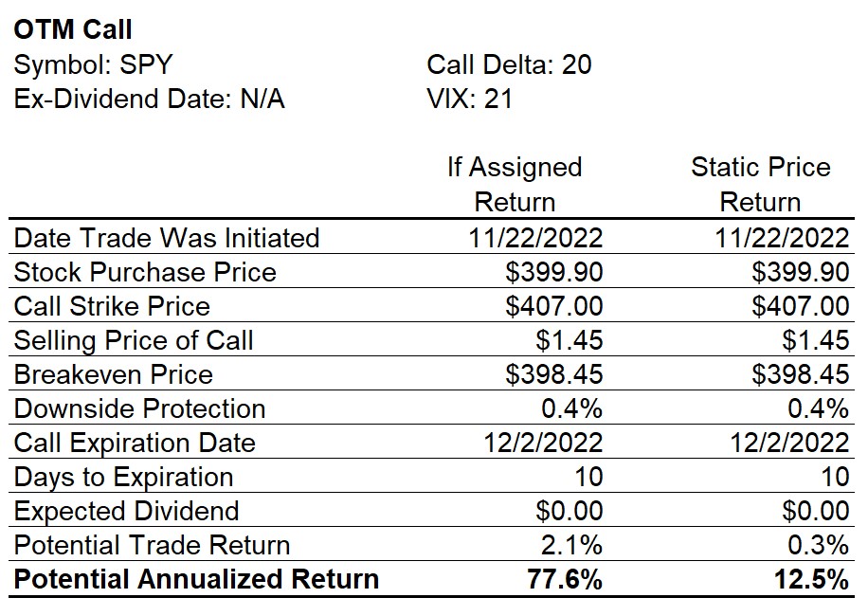Click the Call Delta: 20 label
Screen dimensions: 868x616
point(509,64)
